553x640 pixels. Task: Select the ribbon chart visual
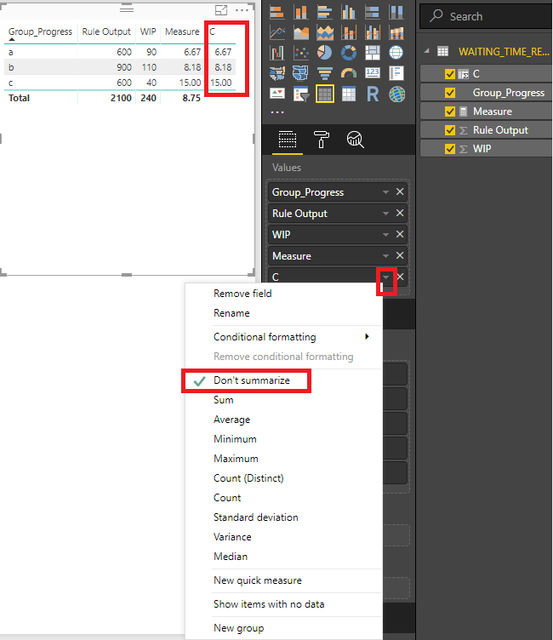396,33
